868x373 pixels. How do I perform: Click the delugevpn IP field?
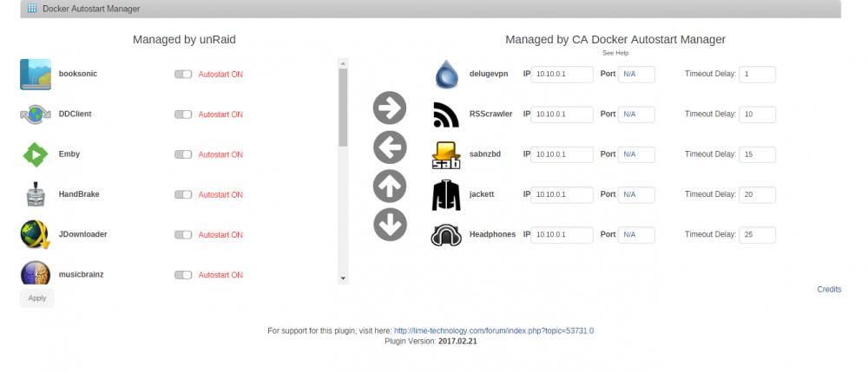[562, 74]
